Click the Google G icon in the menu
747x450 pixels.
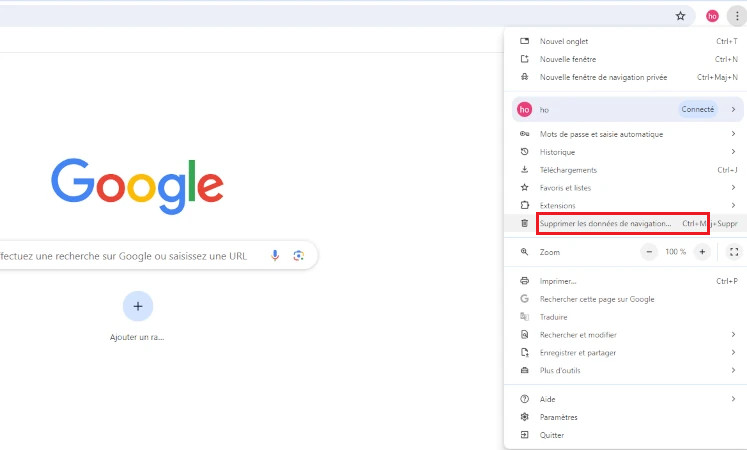[525, 299]
